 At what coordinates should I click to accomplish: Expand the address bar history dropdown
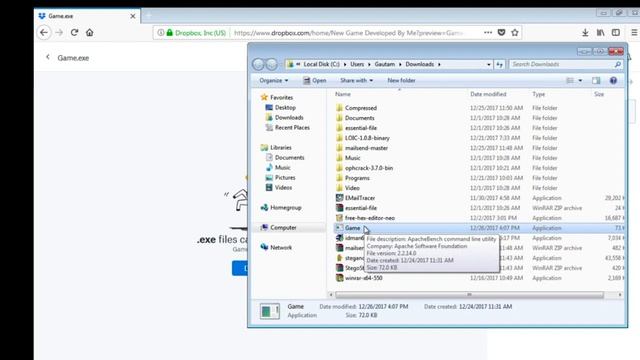(x=489, y=64)
